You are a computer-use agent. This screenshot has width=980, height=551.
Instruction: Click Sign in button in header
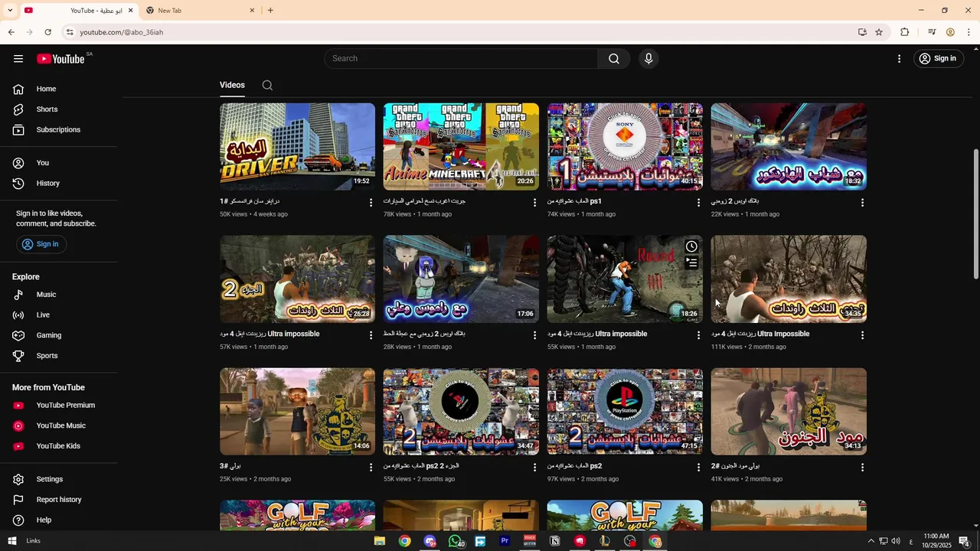point(938,59)
